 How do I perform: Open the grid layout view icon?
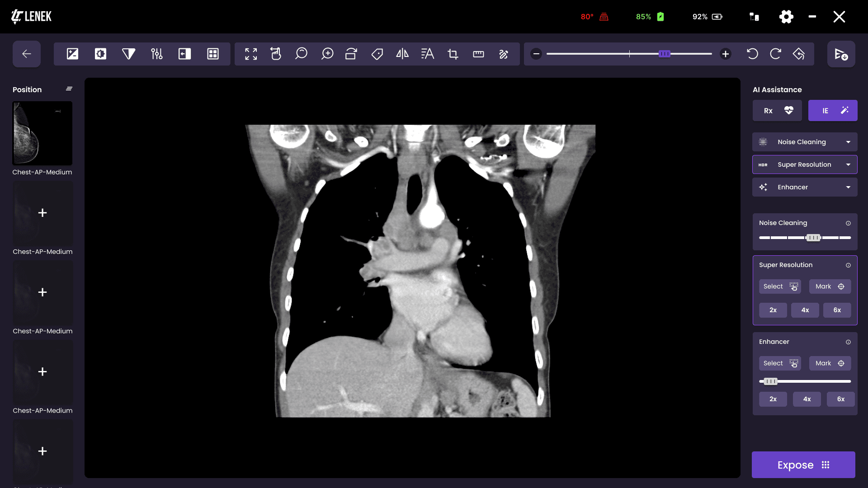(212, 54)
